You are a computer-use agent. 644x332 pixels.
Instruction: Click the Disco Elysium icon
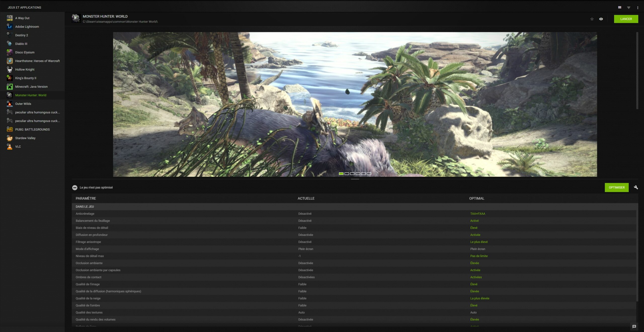pyautogui.click(x=10, y=52)
